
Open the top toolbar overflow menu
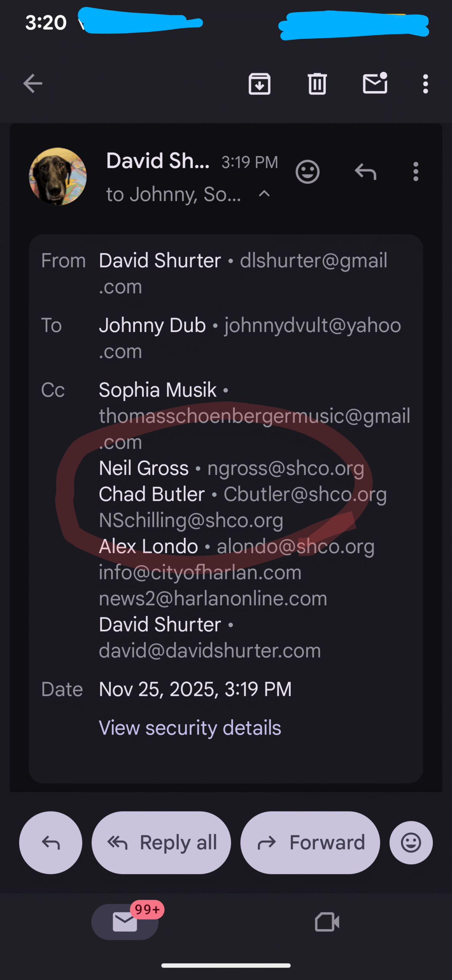[x=425, y=83]
